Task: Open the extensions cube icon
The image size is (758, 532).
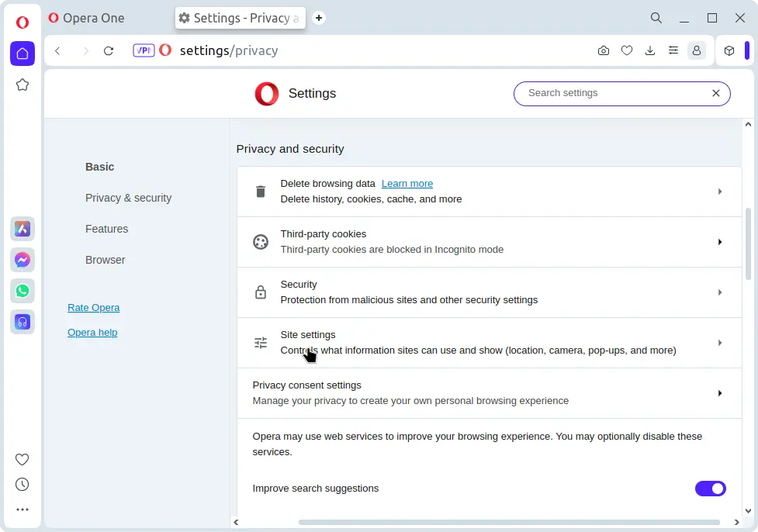Action: pos(729,50)
